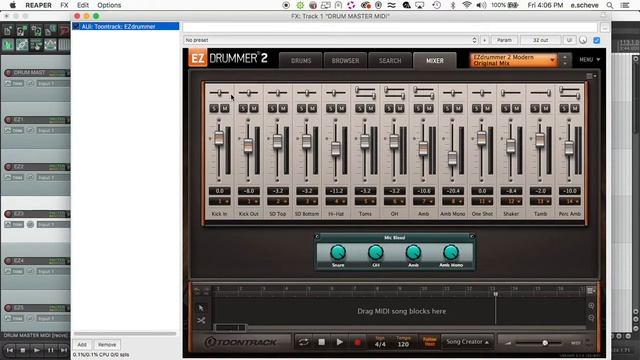Screen dimensions: 640x360
Task: Arm record on the EZ3 track
Action: pos(8,213)
